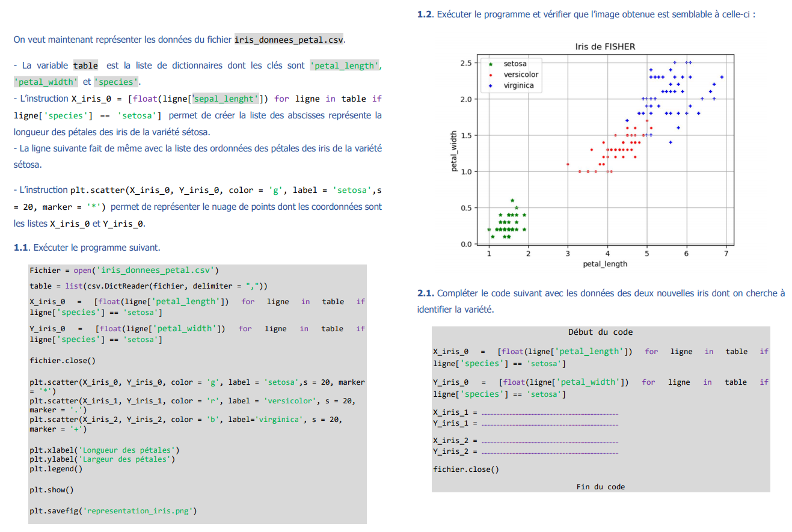Click the 'Début du code' header
The image size is (792, 532).
pyautogui.click(x=601, y=332)
